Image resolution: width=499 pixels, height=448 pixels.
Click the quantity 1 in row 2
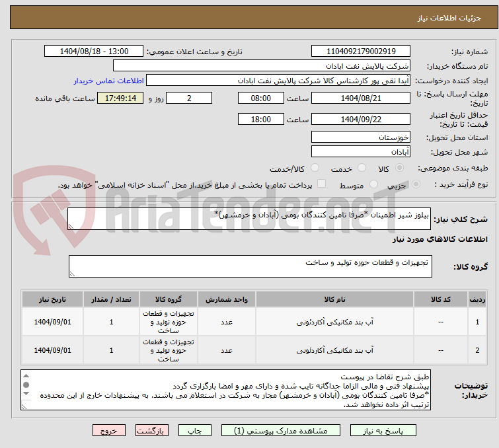(x=112, y=350)
